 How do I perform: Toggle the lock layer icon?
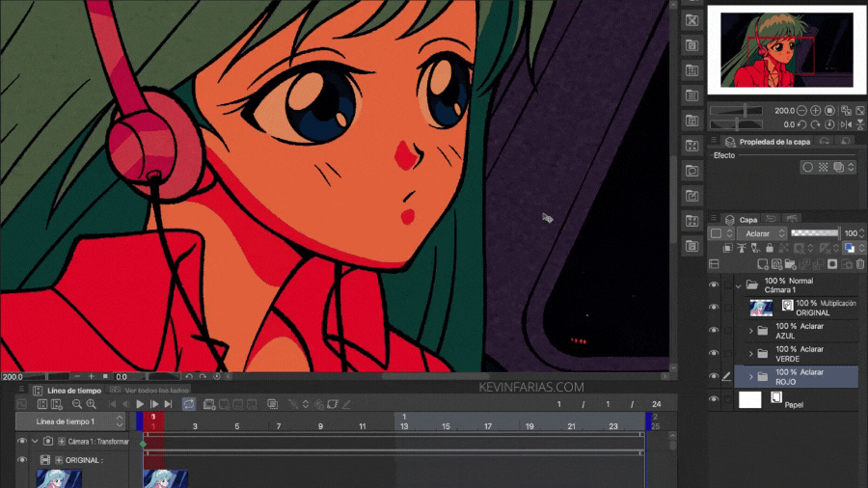(x=770, y=249)
